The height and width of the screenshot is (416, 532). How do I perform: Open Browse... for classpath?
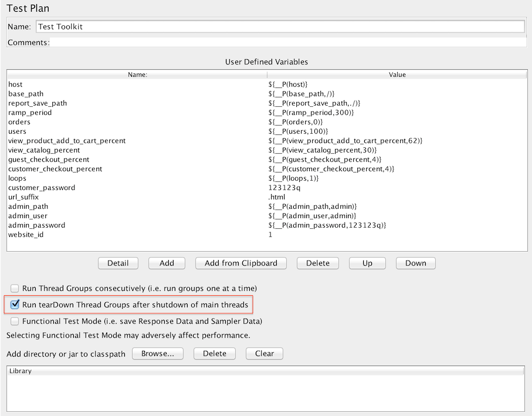[x=158, y=353]
